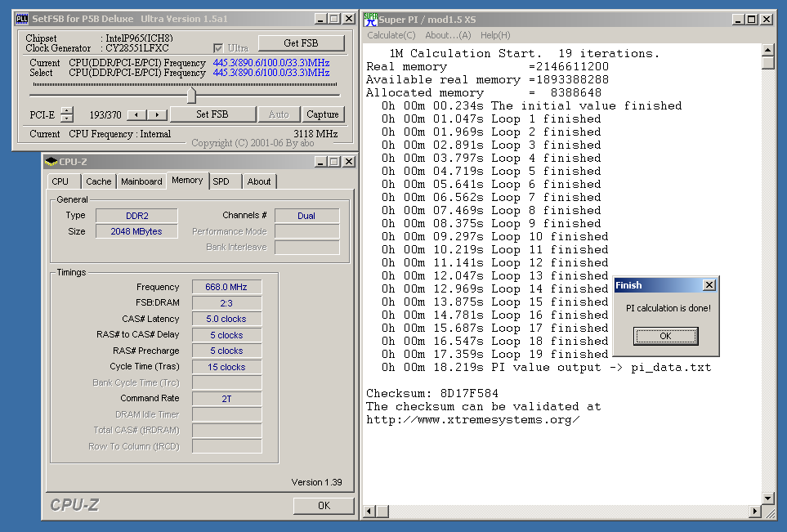Click the Version 1.39 label in CPU-Z
Viewport: 787px width, 532px height.
tap(317, 482)
